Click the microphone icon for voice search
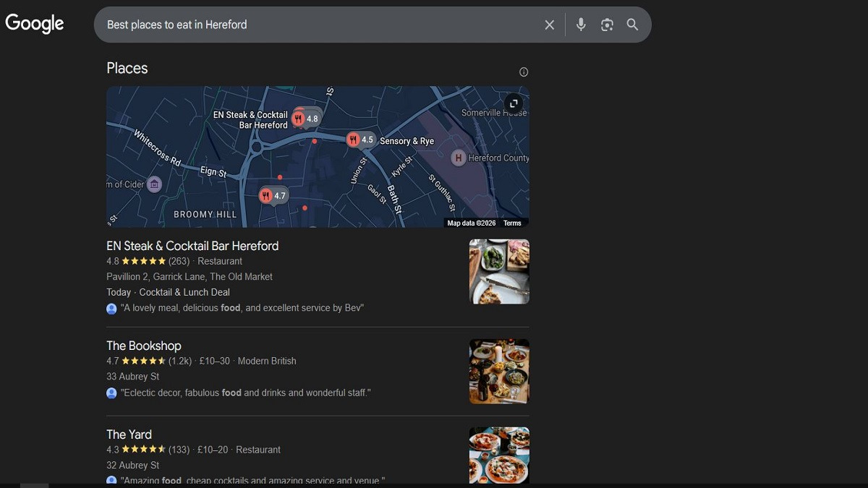 (581, 24)
